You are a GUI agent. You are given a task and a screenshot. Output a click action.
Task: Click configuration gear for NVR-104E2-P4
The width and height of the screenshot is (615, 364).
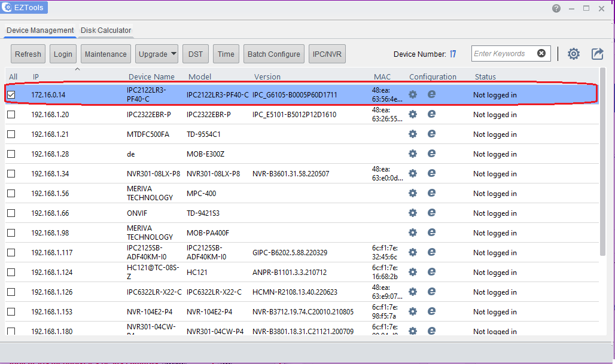click(x=412, y=311)
